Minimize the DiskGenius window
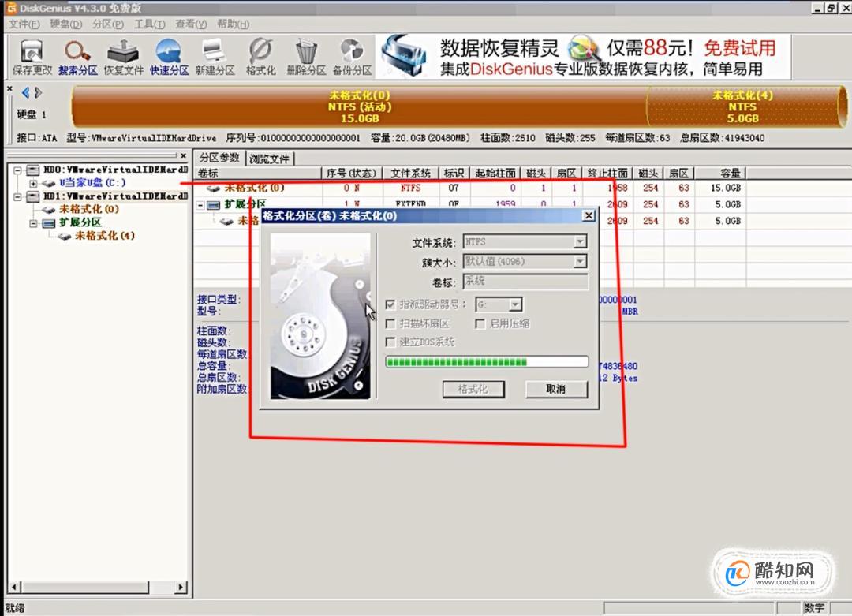 [816, 8]
